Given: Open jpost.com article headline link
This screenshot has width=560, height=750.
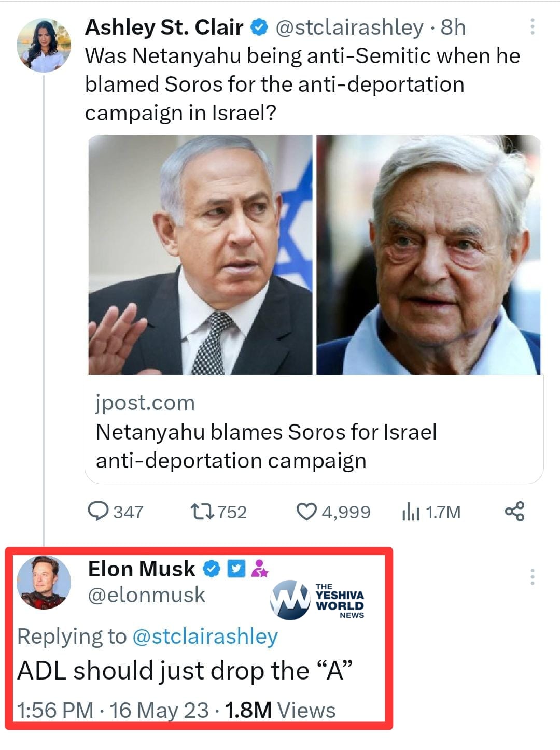Looking at the screenshot, I should [267, 446].
